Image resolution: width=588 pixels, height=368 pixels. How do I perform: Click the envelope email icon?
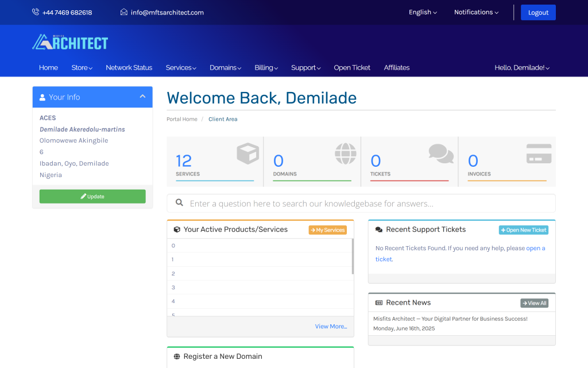(124, 12)
